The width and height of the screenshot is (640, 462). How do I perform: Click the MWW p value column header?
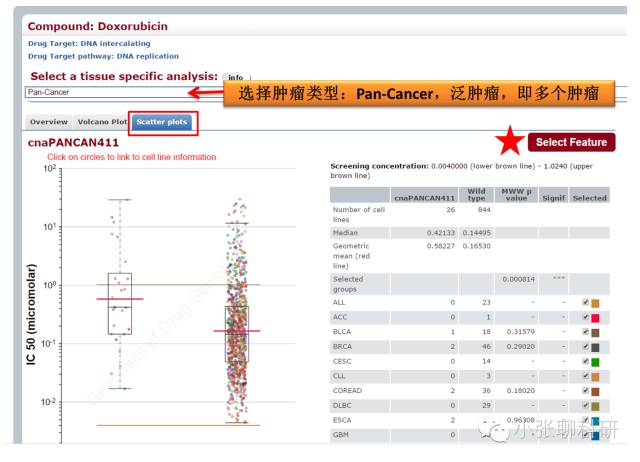(x=516, y=195)
